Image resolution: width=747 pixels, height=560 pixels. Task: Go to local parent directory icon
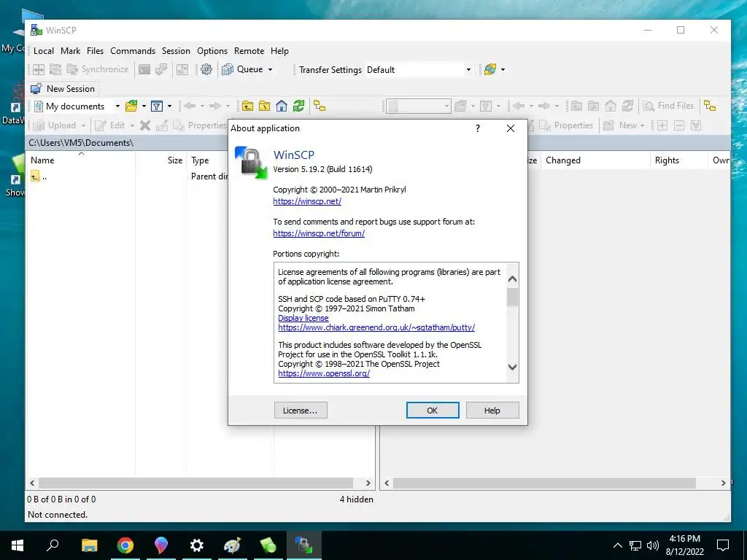[247, 106]
